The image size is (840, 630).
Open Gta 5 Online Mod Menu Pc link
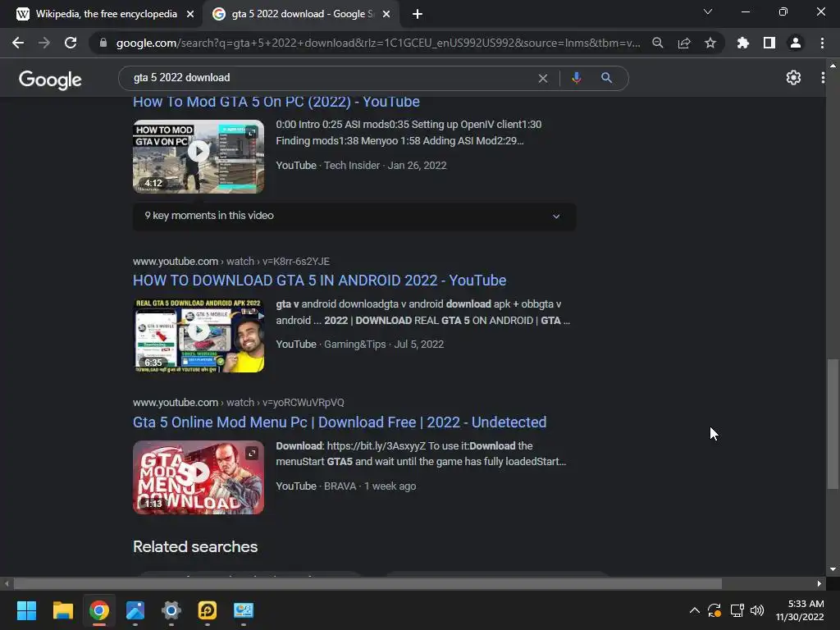340,422
